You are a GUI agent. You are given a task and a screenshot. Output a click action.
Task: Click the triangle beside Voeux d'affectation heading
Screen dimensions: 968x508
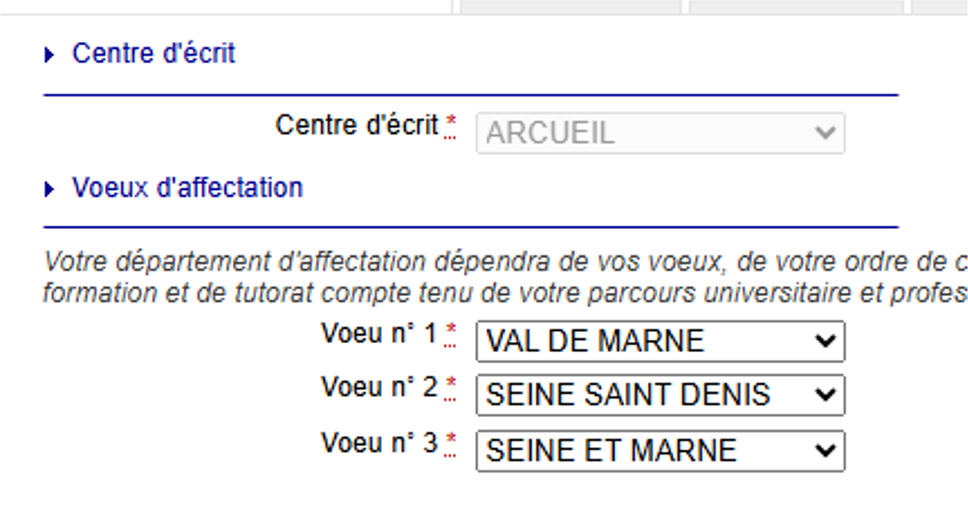[x=50, y=189]
